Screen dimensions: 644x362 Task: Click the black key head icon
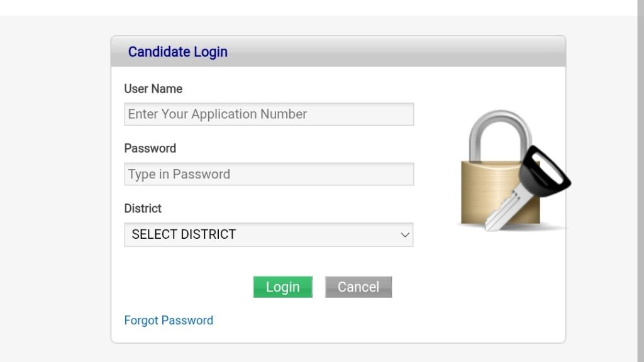544,171
